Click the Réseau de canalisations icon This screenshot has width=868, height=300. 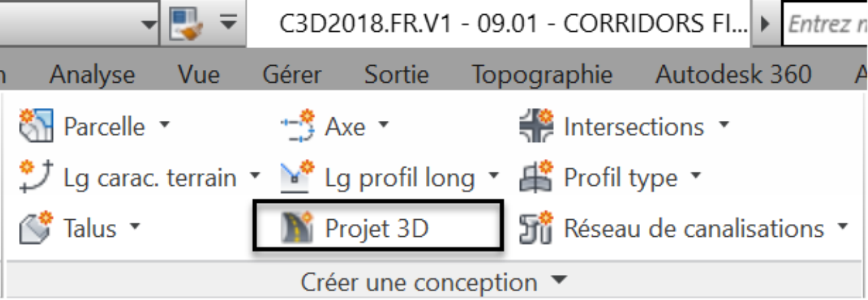coord(536,228)
